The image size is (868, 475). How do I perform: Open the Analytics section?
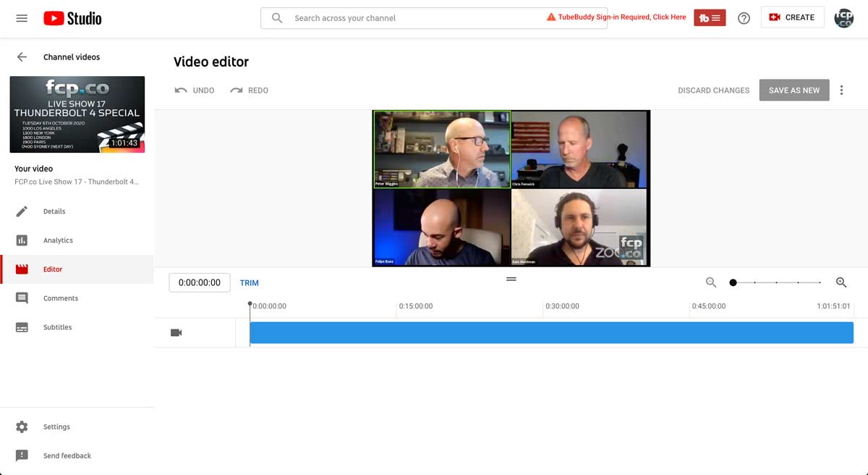pos(77,240)
